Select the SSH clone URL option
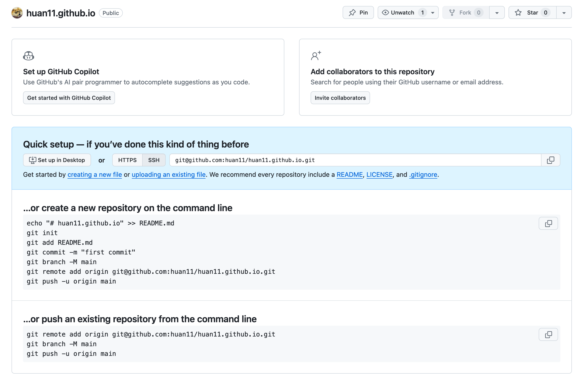 154,160
